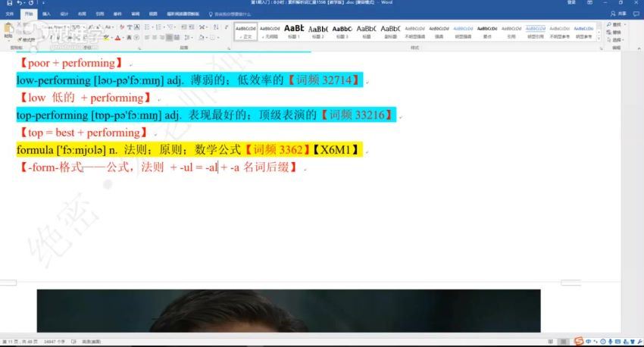Viewport: 644px width, 347px height.
Task: Toggle Italic formatting
Action: coord(52,38)
